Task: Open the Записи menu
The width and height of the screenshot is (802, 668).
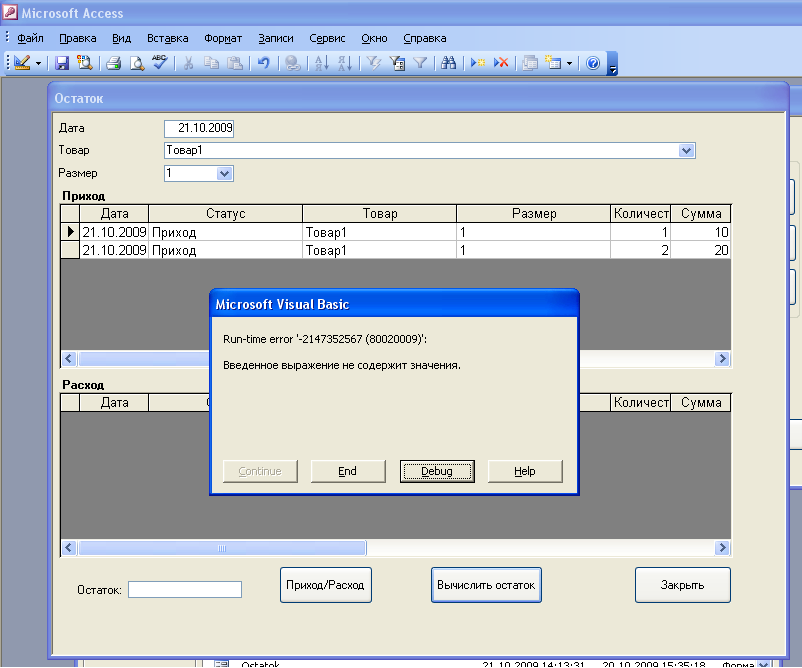Action: 276,38
